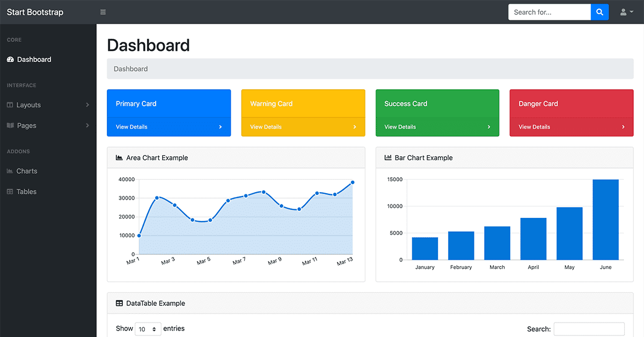Open the Show entries dropdown
This screenshot has height=337, width=644.
point(148,328)
